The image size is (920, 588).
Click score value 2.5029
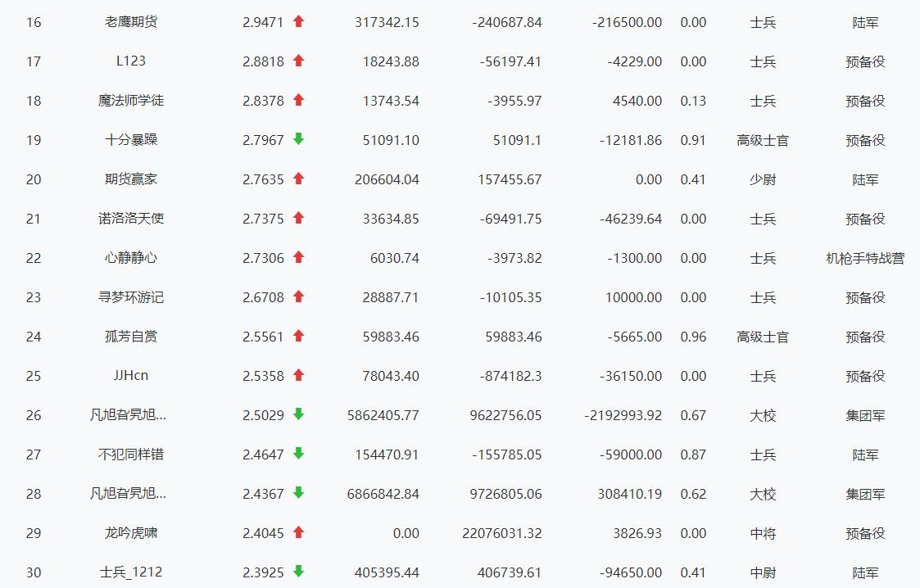click(263, 415)
